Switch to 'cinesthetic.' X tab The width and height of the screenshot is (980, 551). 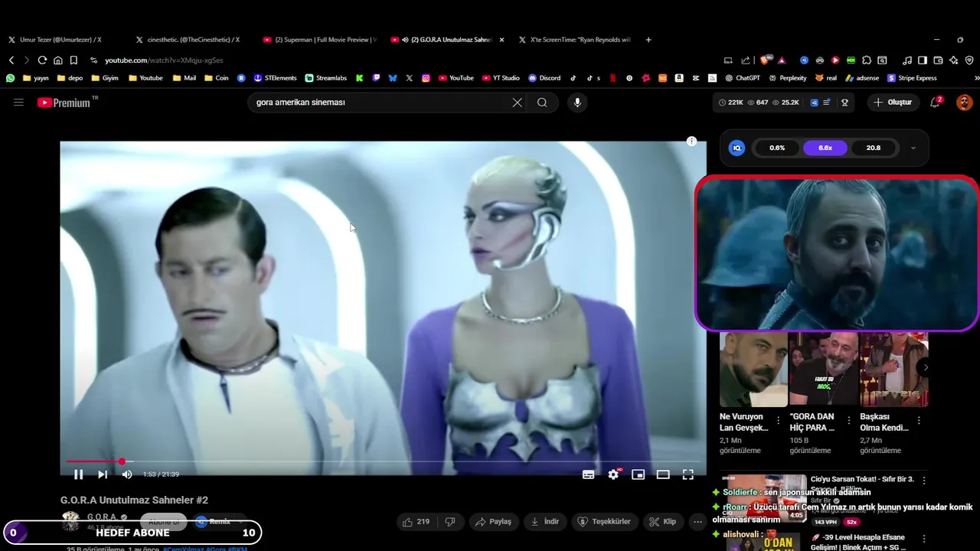click(x=188, y=40)
